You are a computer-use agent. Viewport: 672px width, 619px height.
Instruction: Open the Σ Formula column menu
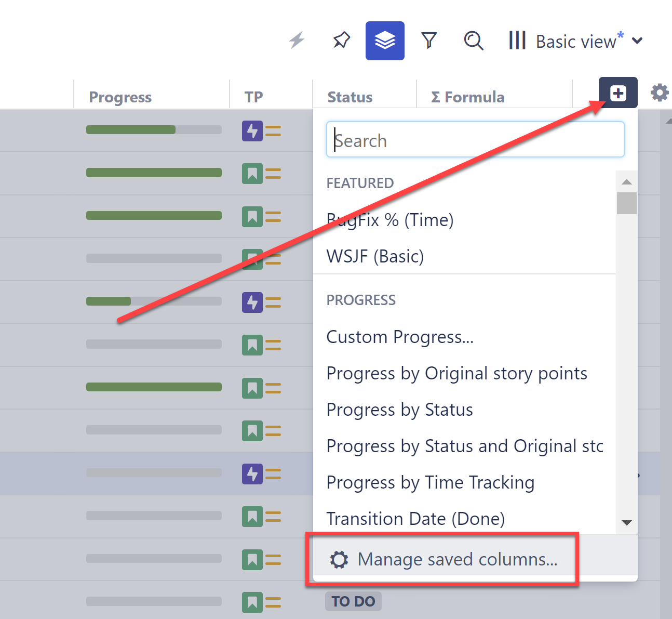click(x=468, y=97)
